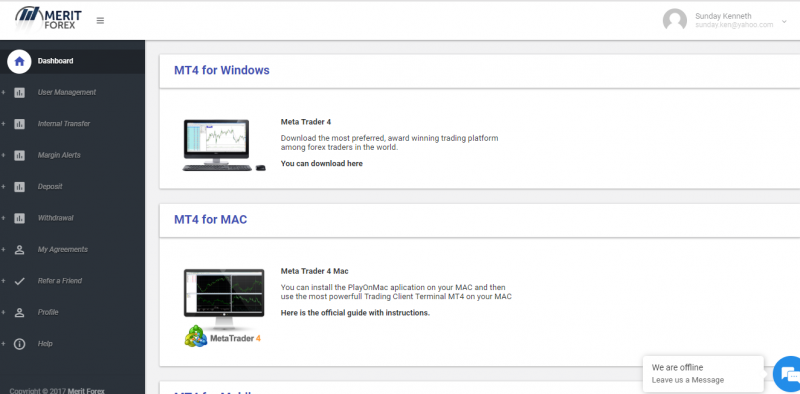The width and height of the screenshot is (800, 394).
Task: Click the MetaTrader 4 logo
Action: click(223, 337)
